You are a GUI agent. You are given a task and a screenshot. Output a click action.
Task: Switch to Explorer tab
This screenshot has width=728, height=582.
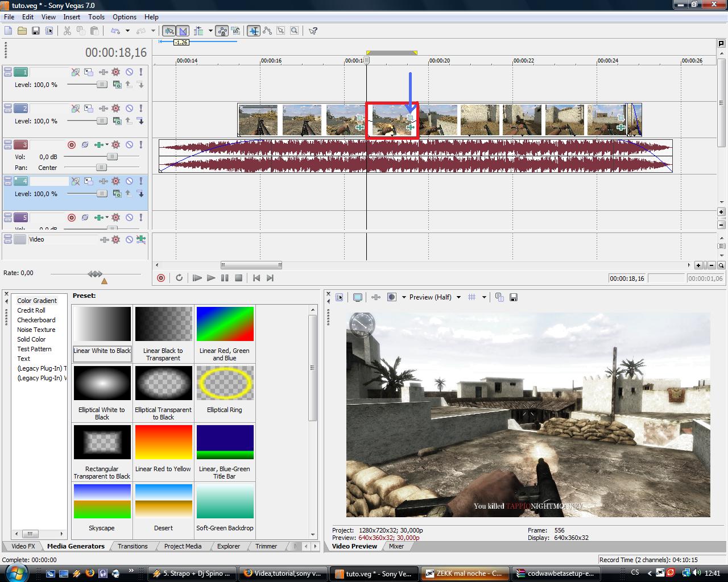[x=228, y=546]
